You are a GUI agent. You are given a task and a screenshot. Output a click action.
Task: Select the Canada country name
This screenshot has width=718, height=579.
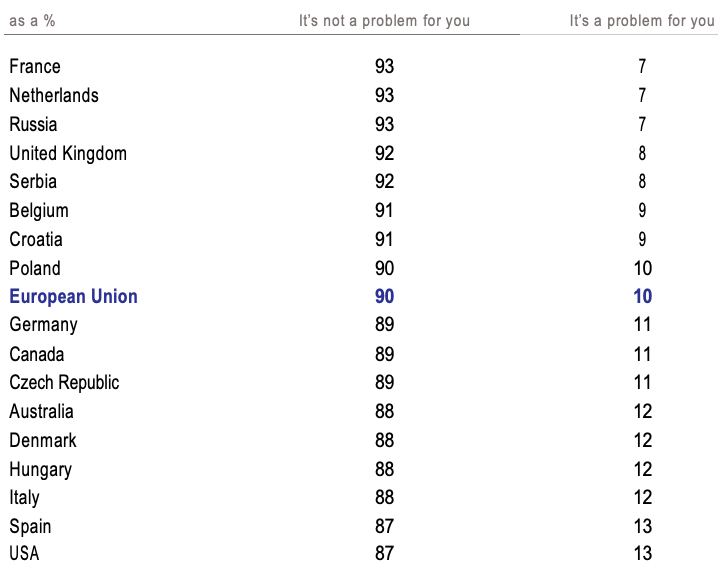(x=37, y=355)
